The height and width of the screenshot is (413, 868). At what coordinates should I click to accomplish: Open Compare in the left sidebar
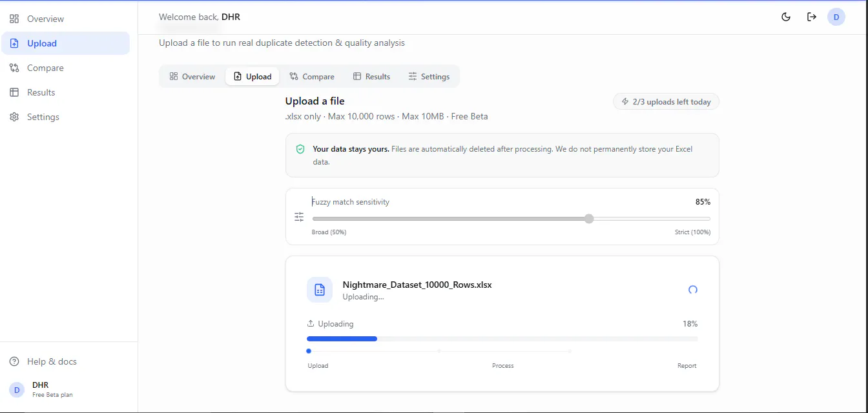click(65, 68)
